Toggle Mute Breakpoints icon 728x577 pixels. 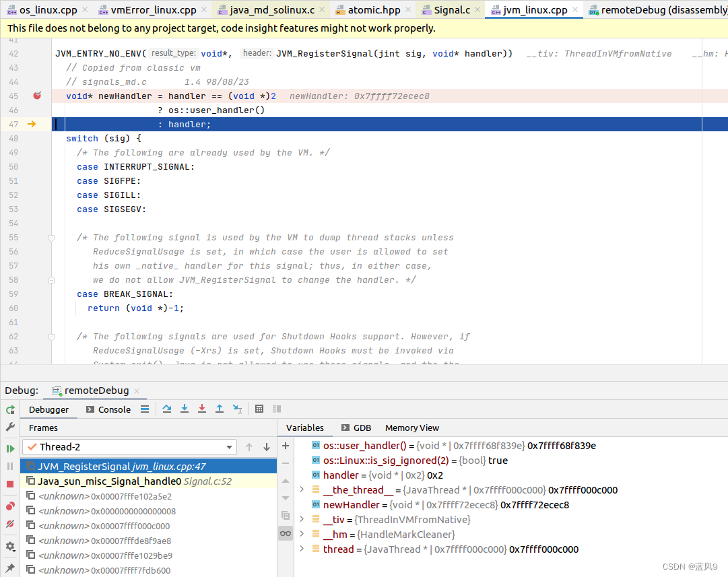(10, 524)
